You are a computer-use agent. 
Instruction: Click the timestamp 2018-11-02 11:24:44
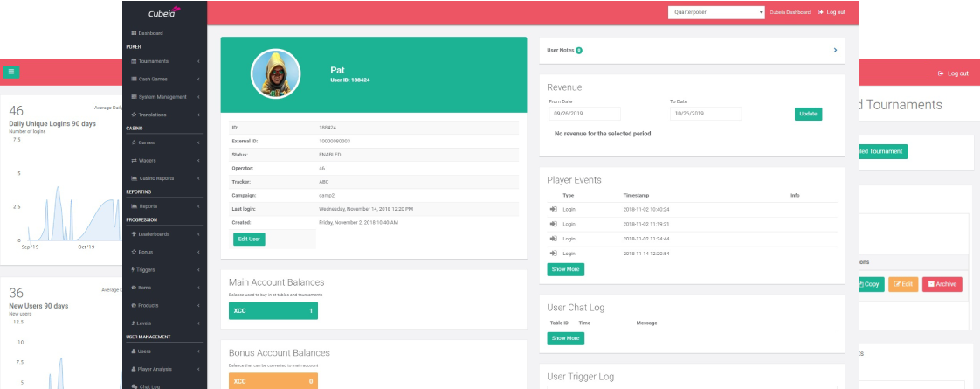tap(646, 239)
